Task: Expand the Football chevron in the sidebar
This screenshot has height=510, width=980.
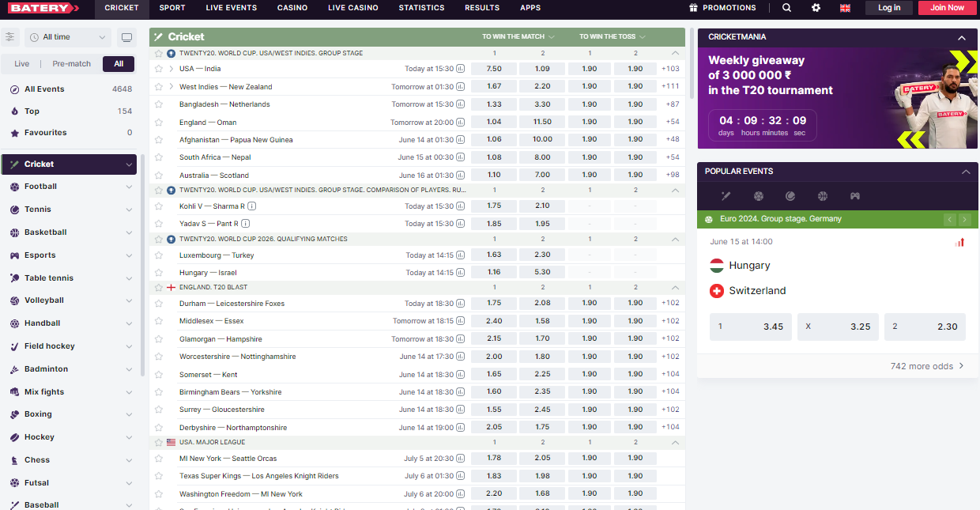Action: pyautogui.click(x=129, y=187)
